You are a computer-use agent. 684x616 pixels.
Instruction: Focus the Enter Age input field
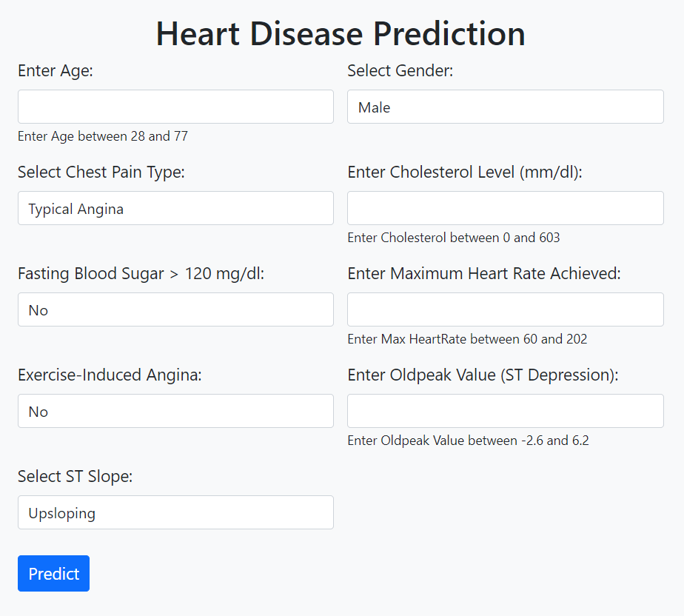click(175, 107)
